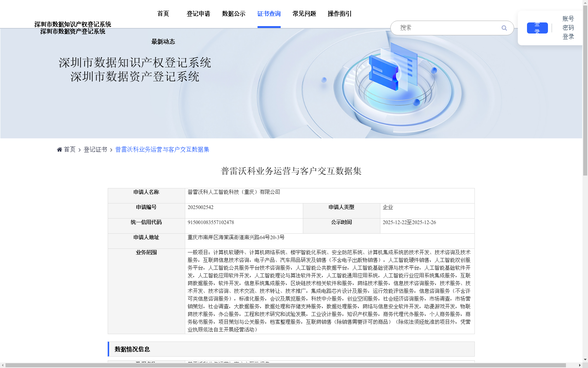The width and height of the screenshot is (588, 368).
Task: Open the 常见问题 menu item
Action: [304, 14]
